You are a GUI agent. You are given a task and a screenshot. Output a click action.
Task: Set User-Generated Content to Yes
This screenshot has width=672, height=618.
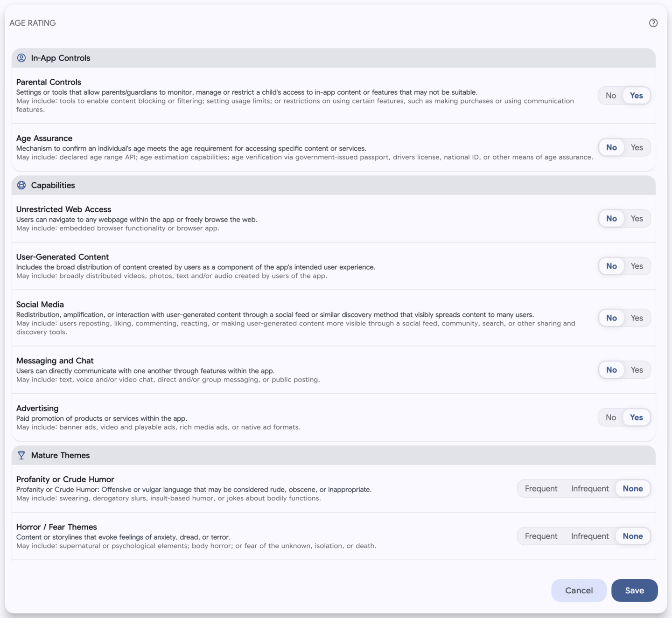pos(637,266)
